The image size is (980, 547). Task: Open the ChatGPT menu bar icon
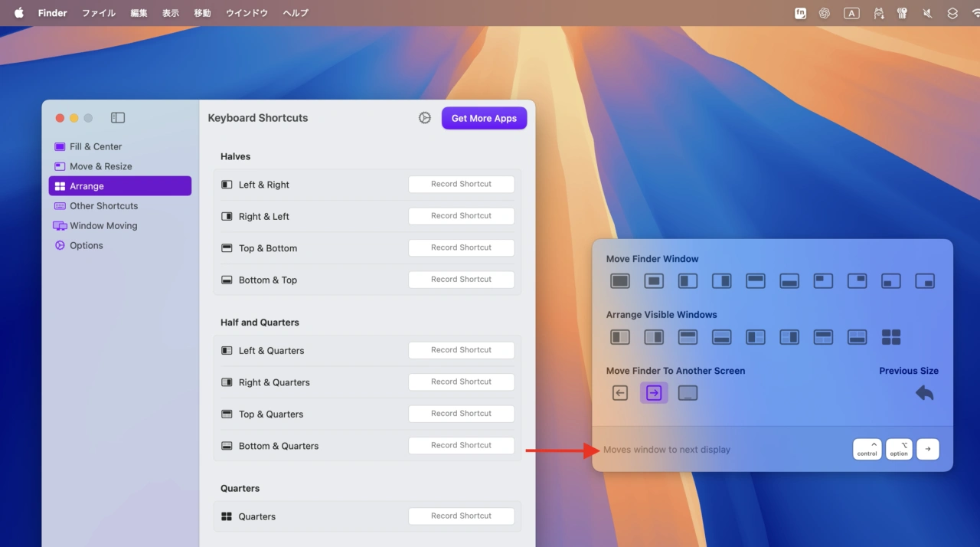point(825,13)
